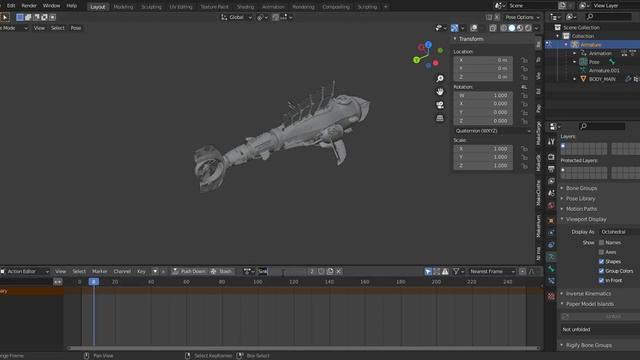Image resolution: width=640 pixels, height=360 pixels.
Task: Open the Window menu
Action: [x=51, y=6]
